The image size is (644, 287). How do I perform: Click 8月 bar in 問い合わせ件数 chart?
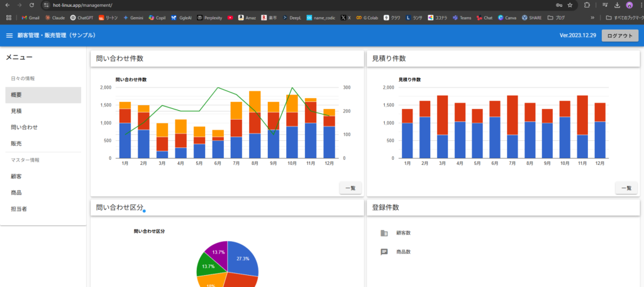[x=255, y=125]
